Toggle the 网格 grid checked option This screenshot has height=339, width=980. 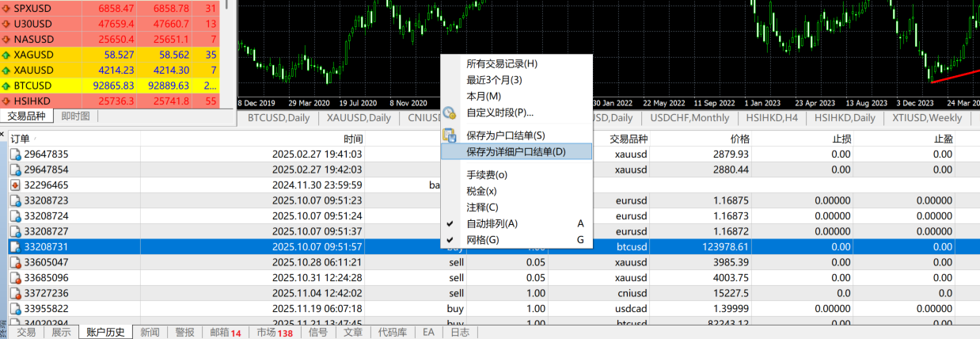click(x=483, y=240)
